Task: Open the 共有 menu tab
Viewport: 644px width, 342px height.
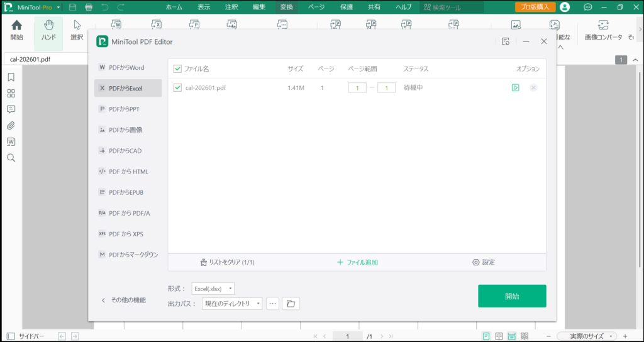Action: (374, 7)
